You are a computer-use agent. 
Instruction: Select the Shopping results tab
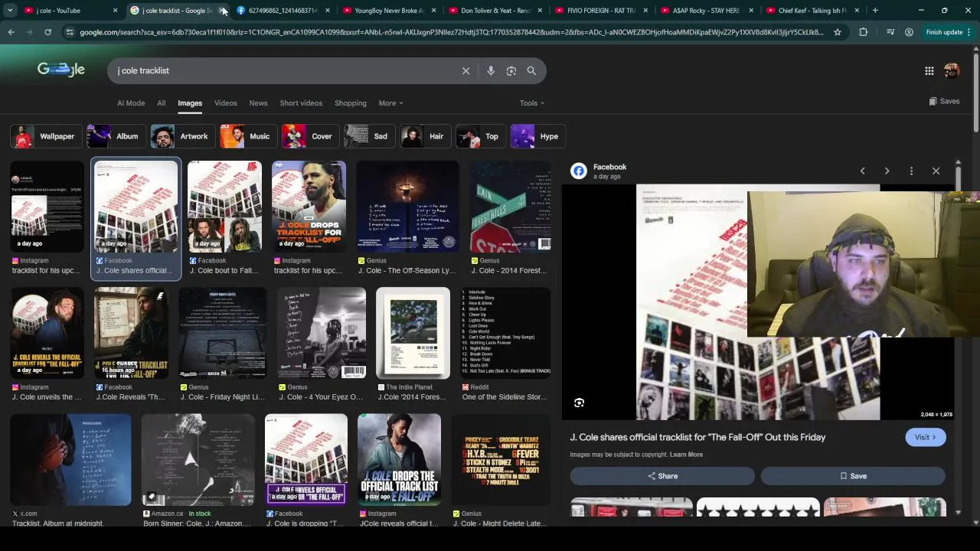350,103
